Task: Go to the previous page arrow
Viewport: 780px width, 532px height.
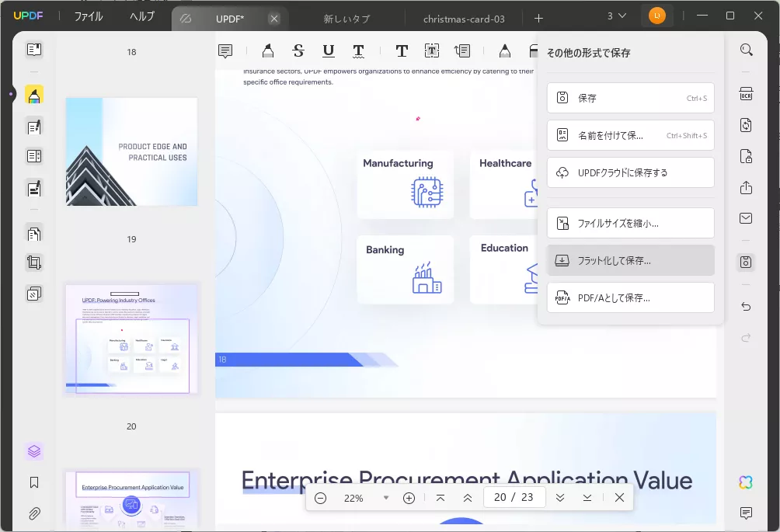Action: (468, 498)
